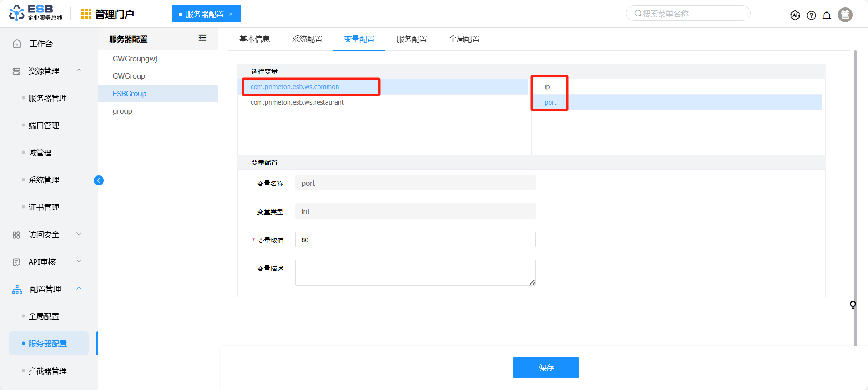Image resolution: width=868 pixels, height=390 pixels.
Task: Collapse the 资源管理 menu section
Action: pos(79,70)
